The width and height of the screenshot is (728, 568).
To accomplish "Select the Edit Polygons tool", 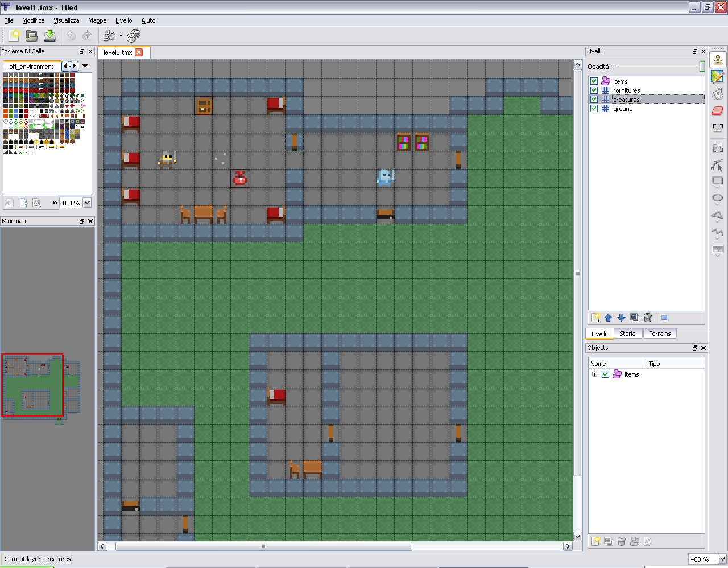I will 718,166.
